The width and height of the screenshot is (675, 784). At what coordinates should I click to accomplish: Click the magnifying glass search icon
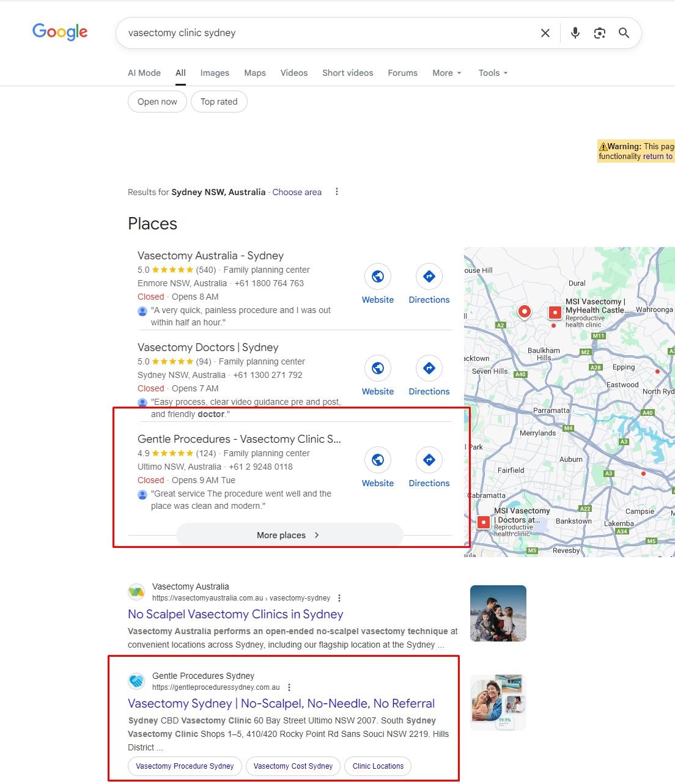click(624, 33)
